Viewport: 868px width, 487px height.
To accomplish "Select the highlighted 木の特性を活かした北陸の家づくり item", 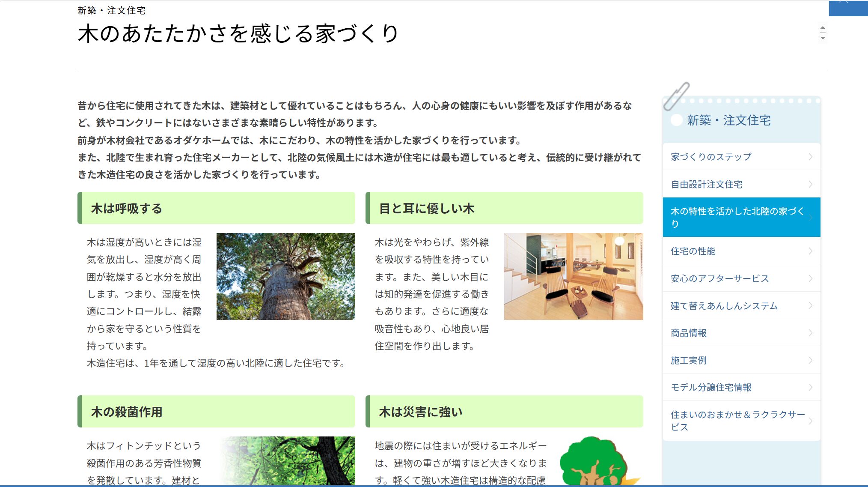I will point(737,217).
